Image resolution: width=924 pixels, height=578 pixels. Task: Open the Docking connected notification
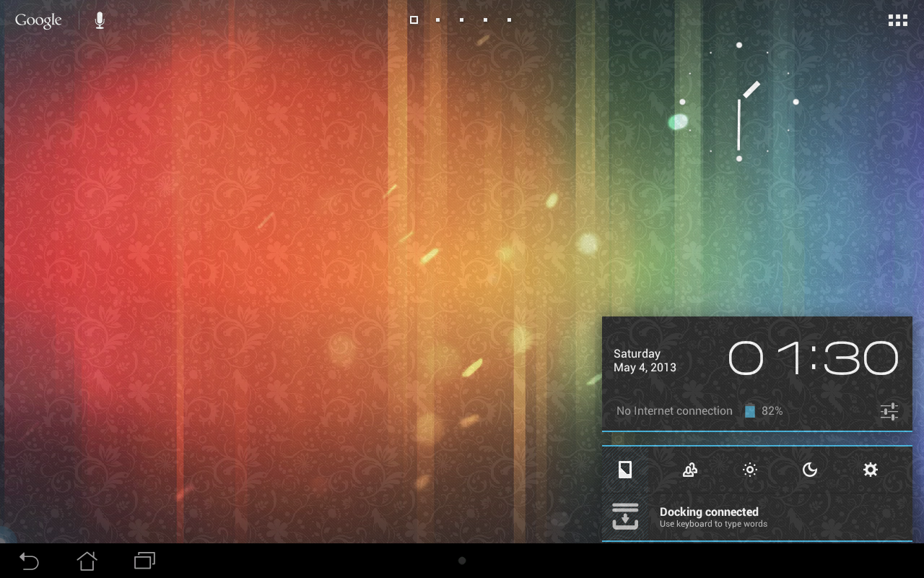[757, 517]
